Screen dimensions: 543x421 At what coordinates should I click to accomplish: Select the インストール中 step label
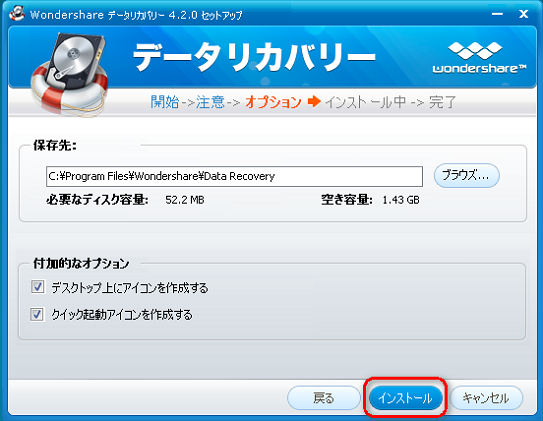coord(365,102)
